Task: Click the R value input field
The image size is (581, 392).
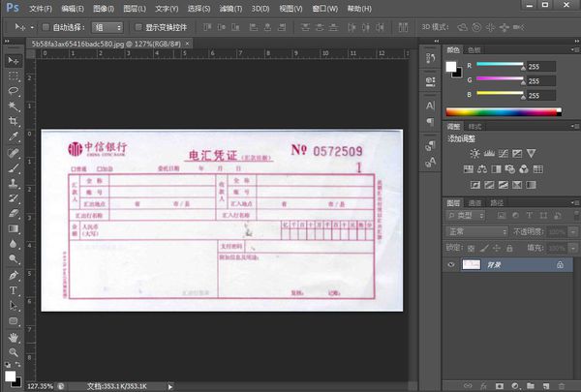Action: (541, 67)
